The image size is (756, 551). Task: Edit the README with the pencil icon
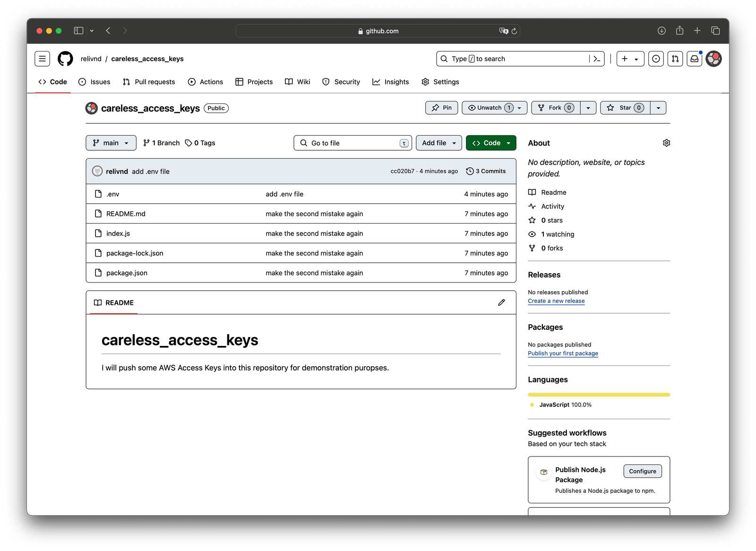coord(501,302)
